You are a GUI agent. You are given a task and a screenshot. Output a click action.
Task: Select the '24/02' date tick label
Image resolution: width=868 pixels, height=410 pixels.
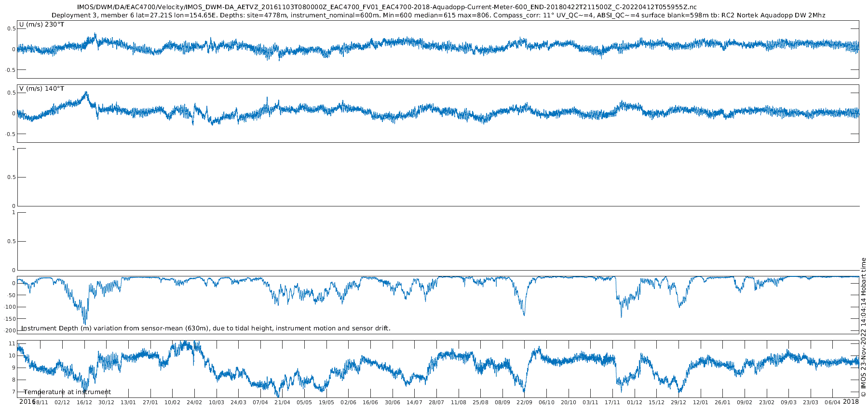(x=194, y=402)
